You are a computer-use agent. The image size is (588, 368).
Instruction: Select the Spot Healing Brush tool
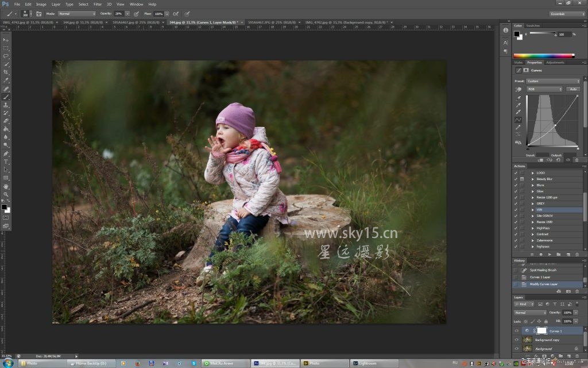coord(6,89)
